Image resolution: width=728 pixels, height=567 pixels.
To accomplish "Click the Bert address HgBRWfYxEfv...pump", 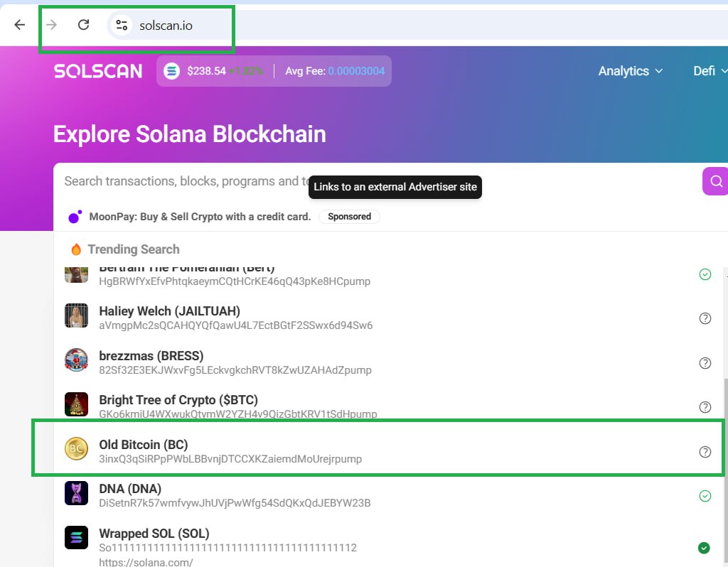I will (235, 281).
